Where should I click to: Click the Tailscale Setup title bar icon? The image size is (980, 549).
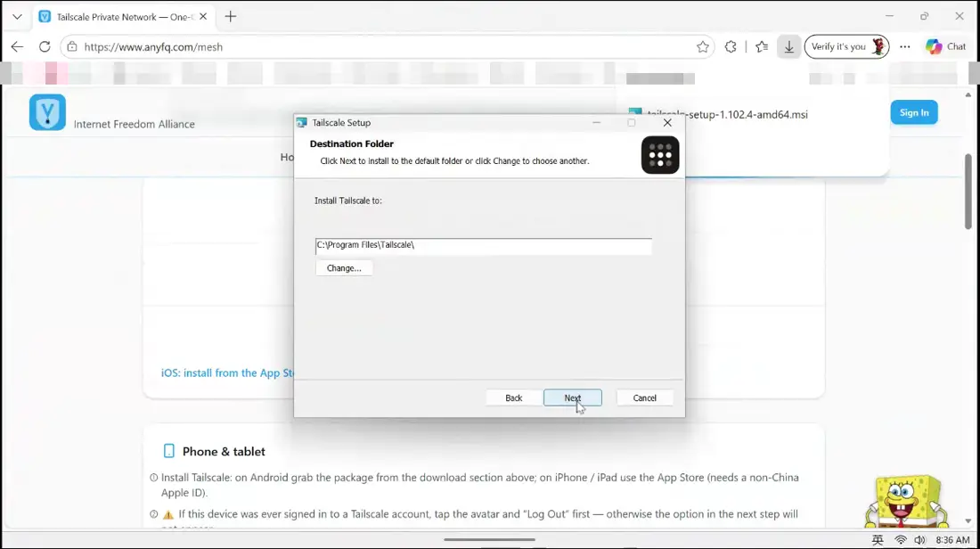302,123
